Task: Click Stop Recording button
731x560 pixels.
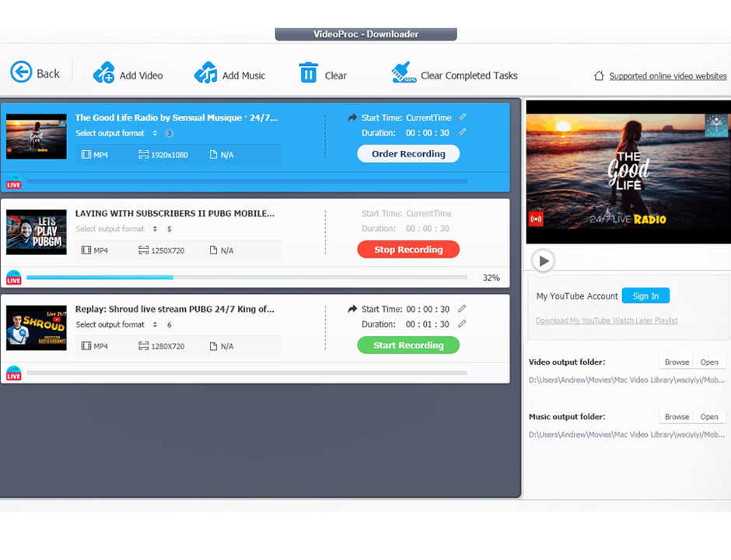Action: 408,250
